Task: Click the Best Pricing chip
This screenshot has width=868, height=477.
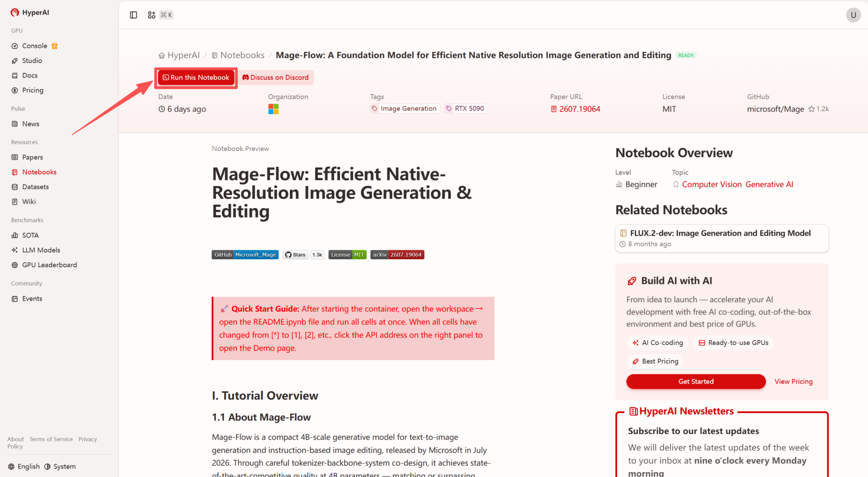Action: [x=655, y=362]
